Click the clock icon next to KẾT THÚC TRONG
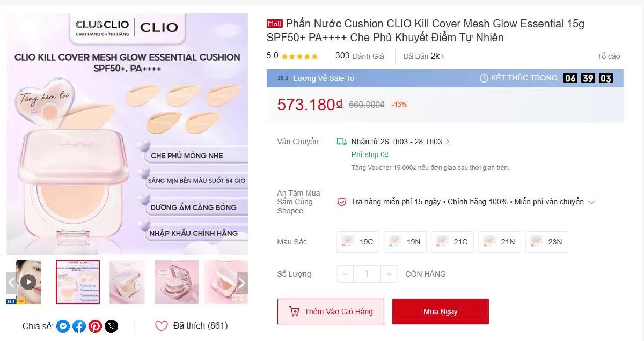Screen dimensions: 644x341 [x=485, y=78]
